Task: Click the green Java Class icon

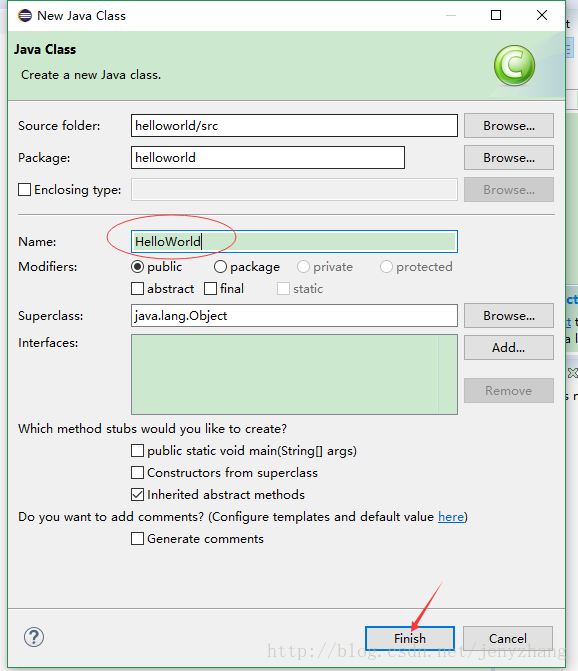Action: pyautogui.click(x=514, y=65)
